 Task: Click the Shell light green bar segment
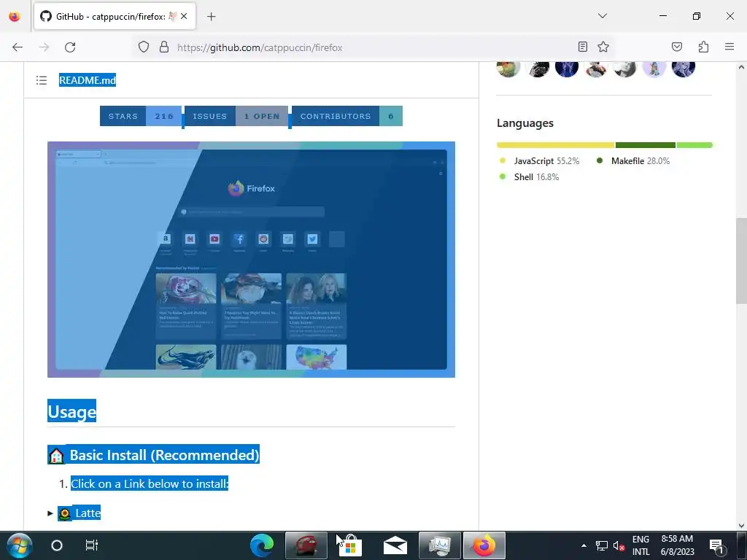coord(694,145)
